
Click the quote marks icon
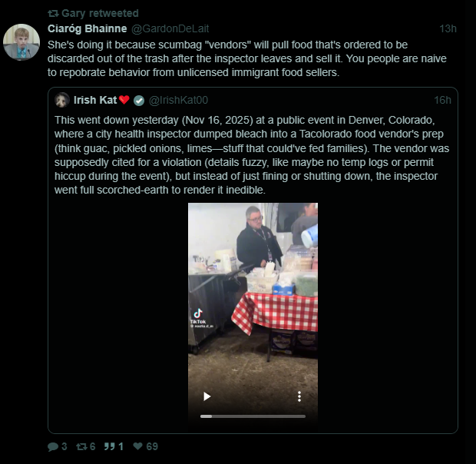click(x=107, y=446)
